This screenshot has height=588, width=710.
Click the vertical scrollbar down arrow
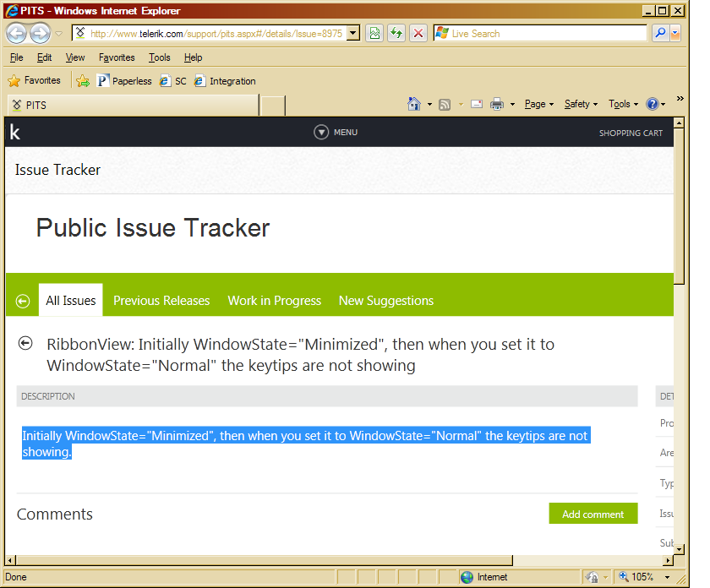click(678, 549)
